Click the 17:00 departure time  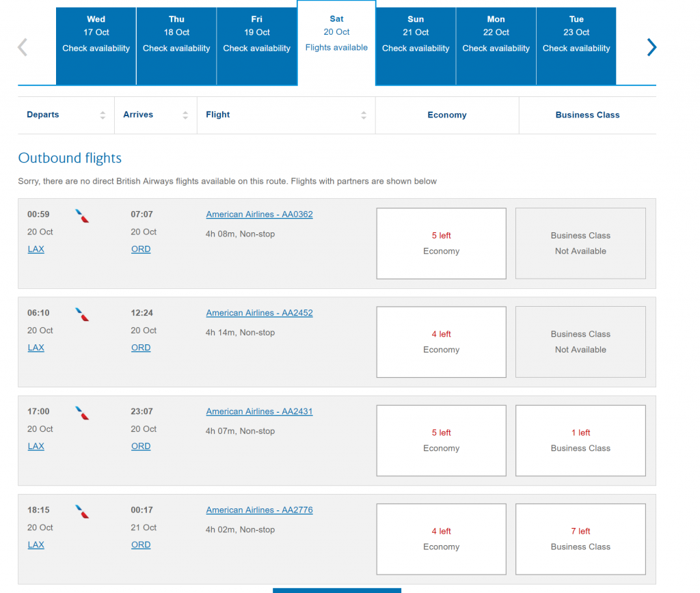click(38, 411)
